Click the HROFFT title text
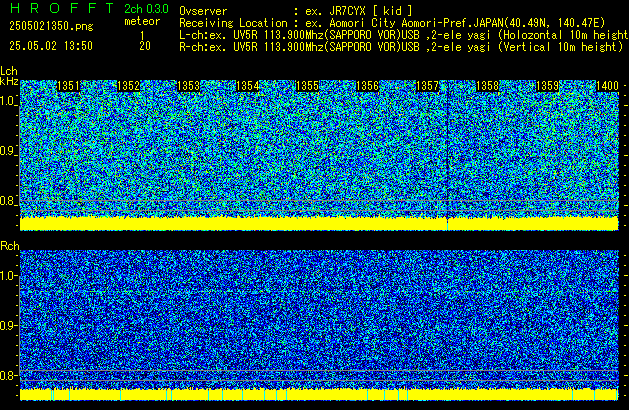The image size is (629, 410). [62, 8]
